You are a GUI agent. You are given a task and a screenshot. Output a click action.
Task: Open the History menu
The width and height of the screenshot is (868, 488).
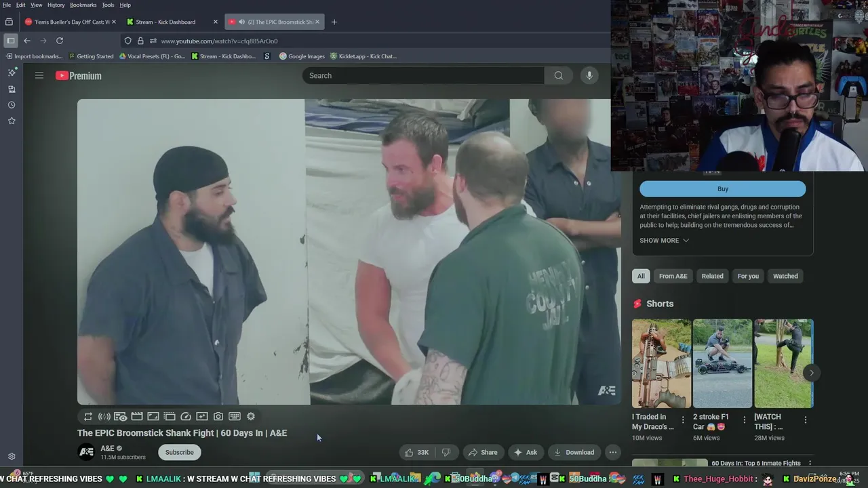56,5
